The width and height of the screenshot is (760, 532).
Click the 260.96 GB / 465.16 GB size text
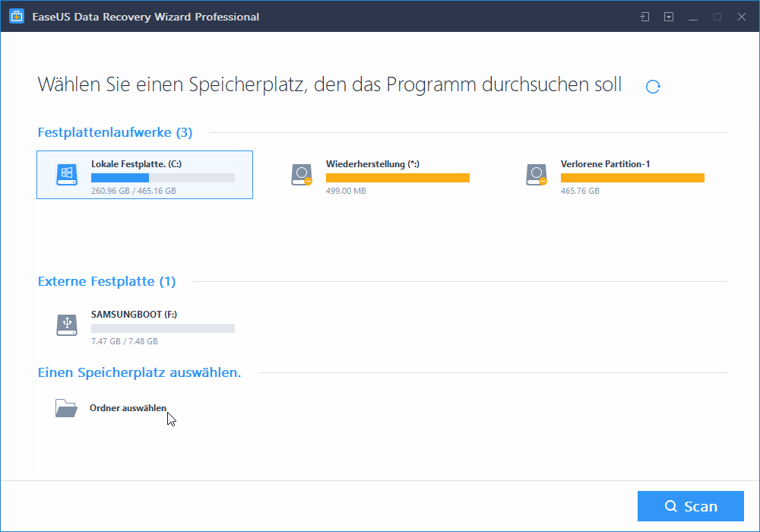coord(134,191)
